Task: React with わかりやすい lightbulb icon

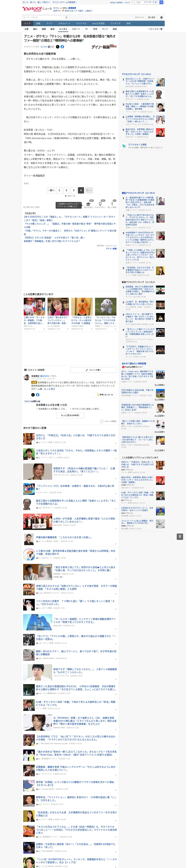Action: (x=100, y=204)
